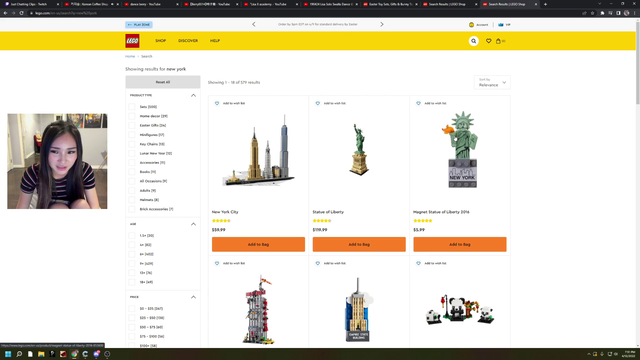Check the Brick Accessories filter
Image resolution: width=640 pixels, height=360 pixels.
[x=132, y=209]
